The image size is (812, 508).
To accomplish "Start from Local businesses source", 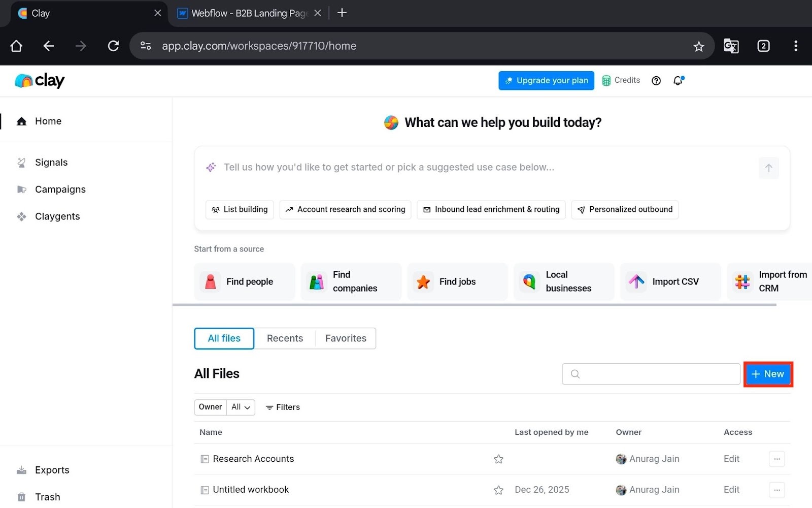I will [564, 281].
